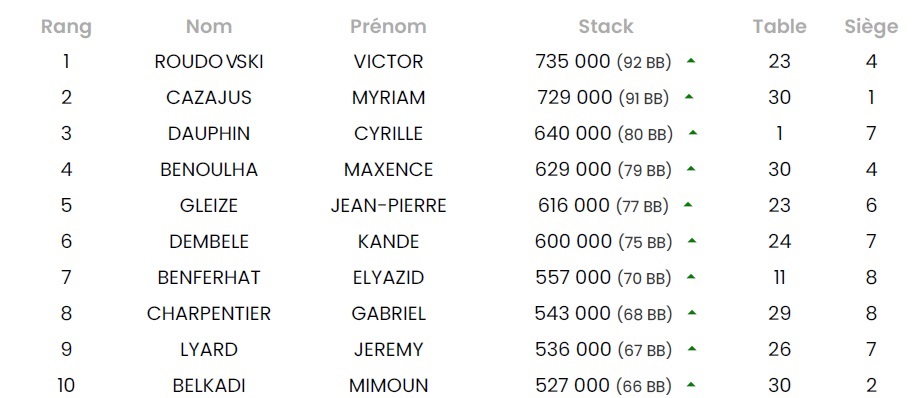Click the green arrow next to 640 000 stack

pos(693,132)
